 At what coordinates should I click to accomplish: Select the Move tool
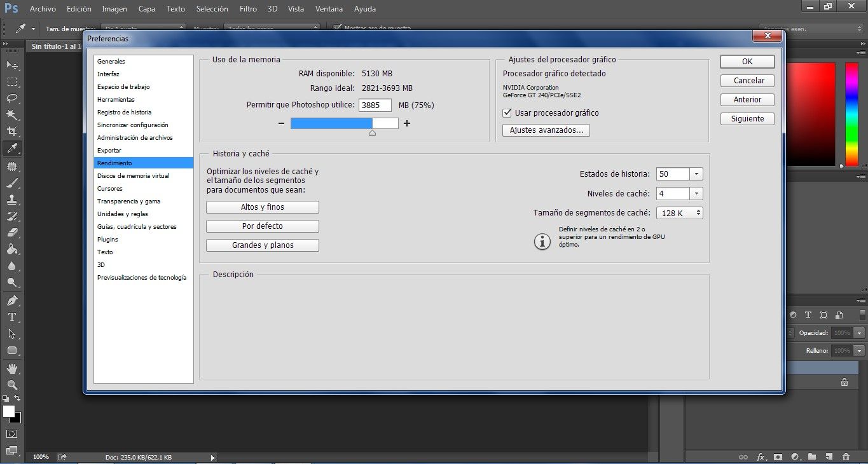click(12, 65)
